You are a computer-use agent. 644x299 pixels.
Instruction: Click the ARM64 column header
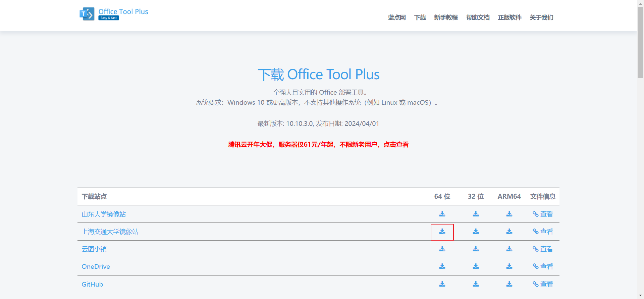(509, 197)
